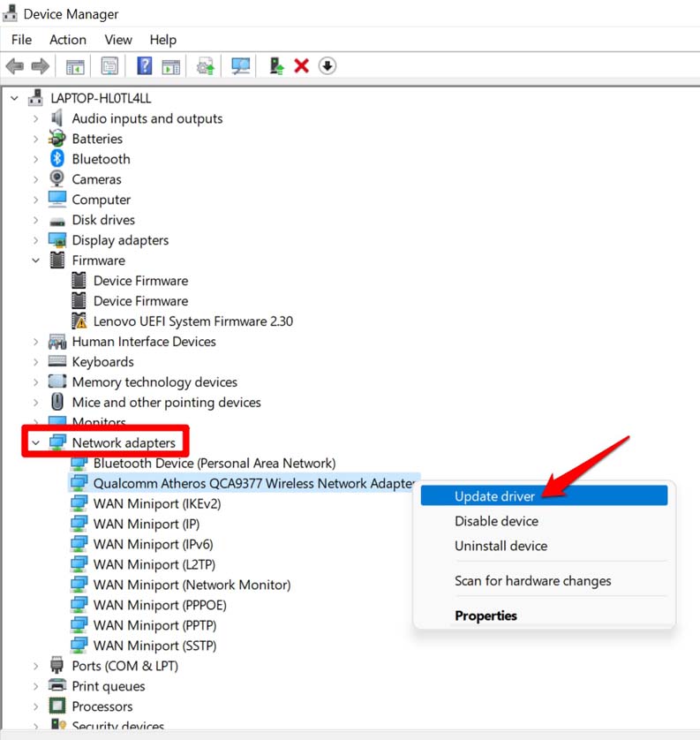700x740 pixels.
Task: Open the File menu
Action: 22,40
